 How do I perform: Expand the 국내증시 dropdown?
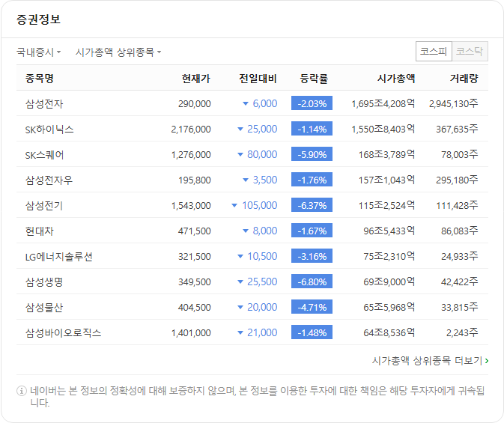[x=39, y=52]
